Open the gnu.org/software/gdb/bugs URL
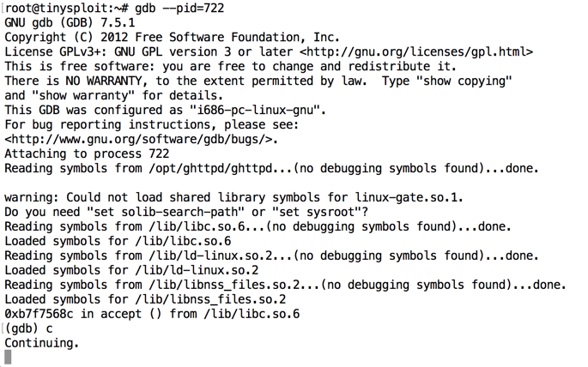Viewport: 588px width, 367px height. pos(140,140)
